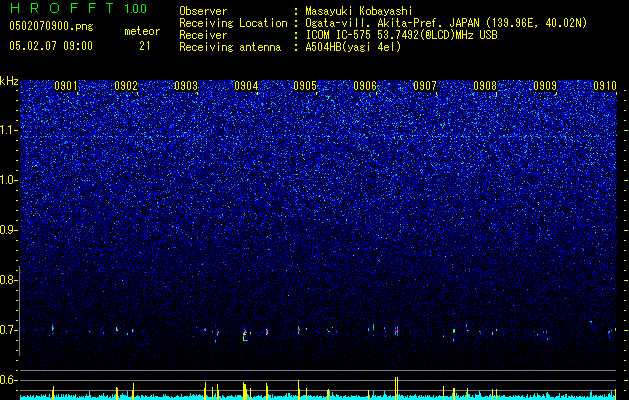Click the Receiving antenna field label
Image resolution: width=629 pixels, height=400 pixels.
point(230,47)
